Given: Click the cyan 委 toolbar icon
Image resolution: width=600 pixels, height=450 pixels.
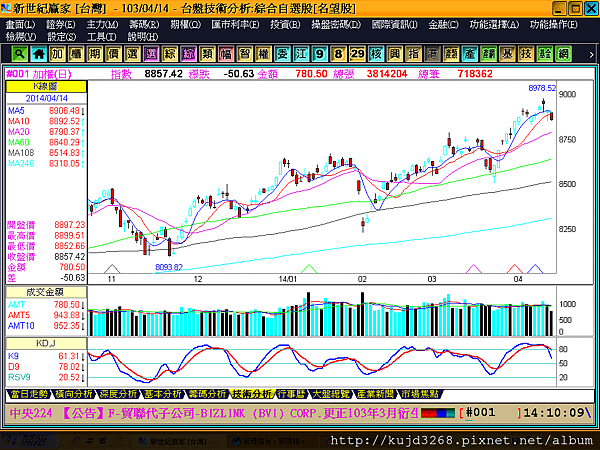Looking at the screenshot, I should pyautogui.click(x=282, y=54).
